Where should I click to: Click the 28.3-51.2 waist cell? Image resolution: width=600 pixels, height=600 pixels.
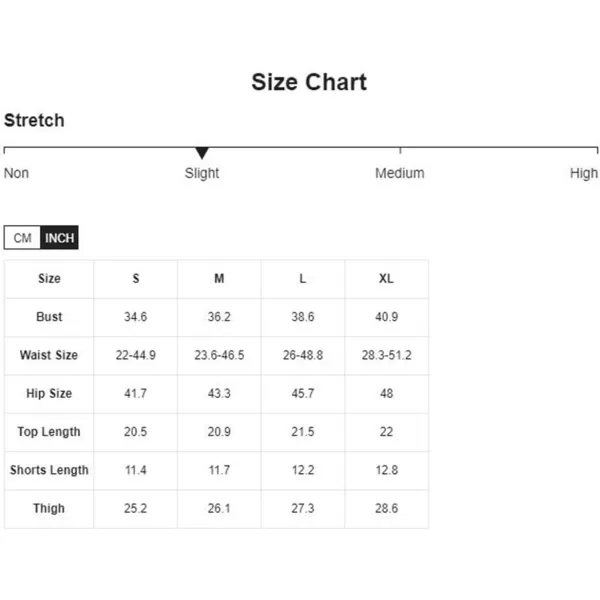[x=386, y=355]
